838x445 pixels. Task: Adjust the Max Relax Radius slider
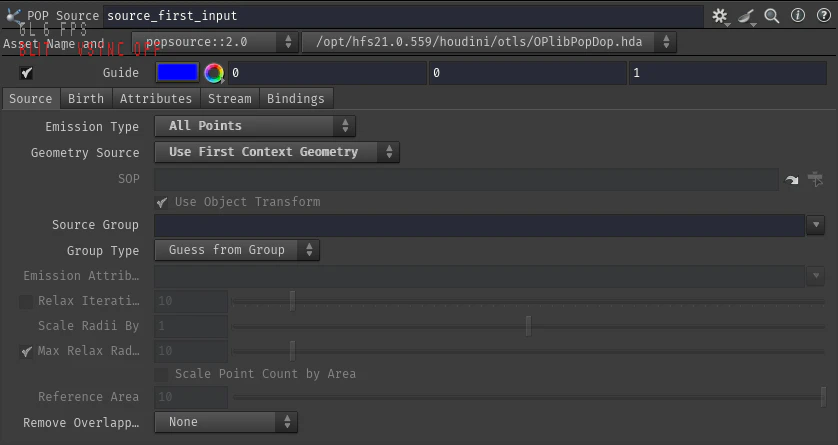(528, 352)
